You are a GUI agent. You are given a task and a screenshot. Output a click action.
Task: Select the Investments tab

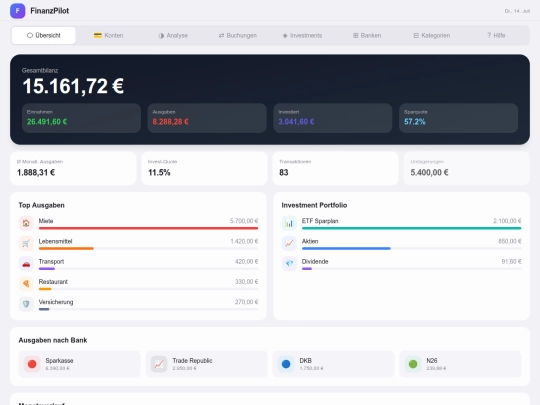click(302, 35)
